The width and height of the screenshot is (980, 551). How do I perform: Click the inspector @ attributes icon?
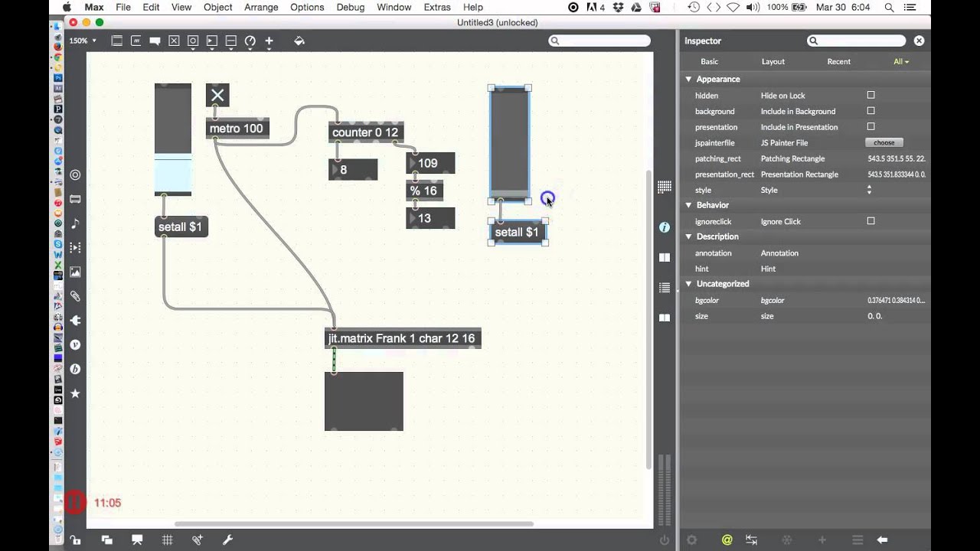(x=727, y=540)
